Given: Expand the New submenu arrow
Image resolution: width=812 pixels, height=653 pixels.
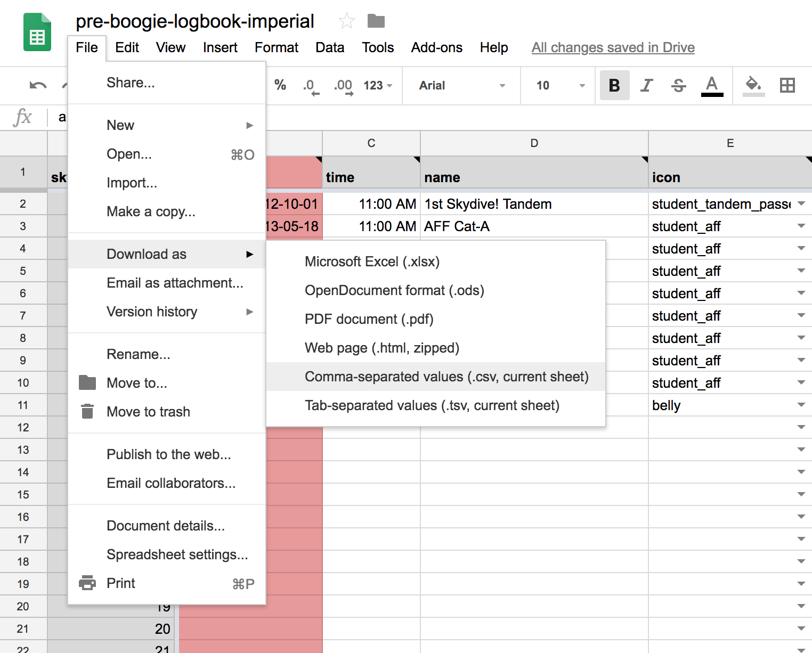Looking at the screenshot, I should pyautogui.click(x=249, y=125).
